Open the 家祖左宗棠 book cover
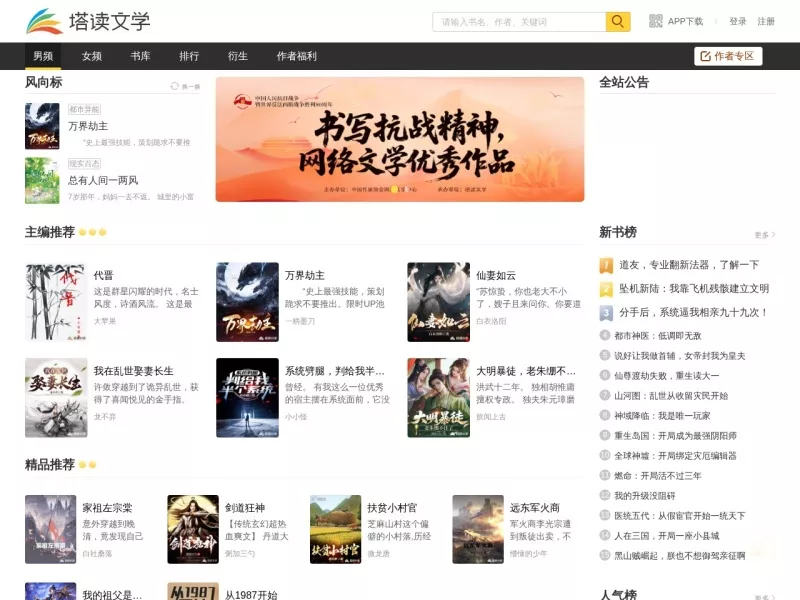800x600 pixels. [x=51, y=529]
